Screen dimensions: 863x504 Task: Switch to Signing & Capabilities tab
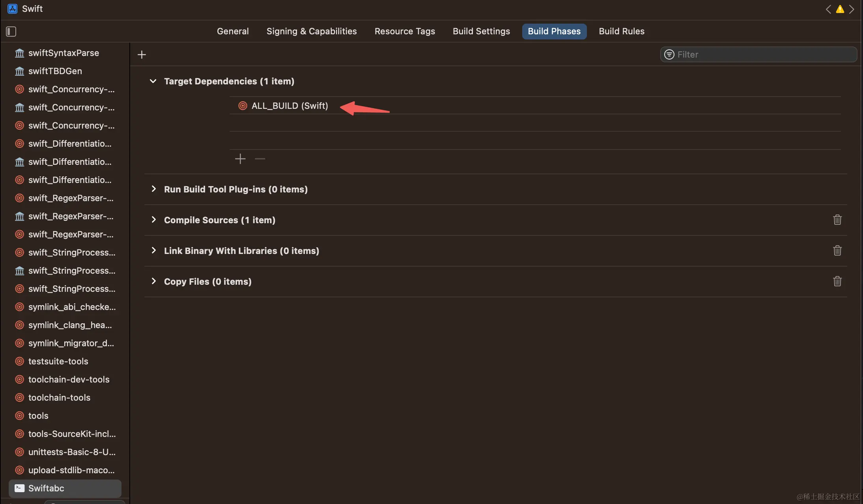312,31
